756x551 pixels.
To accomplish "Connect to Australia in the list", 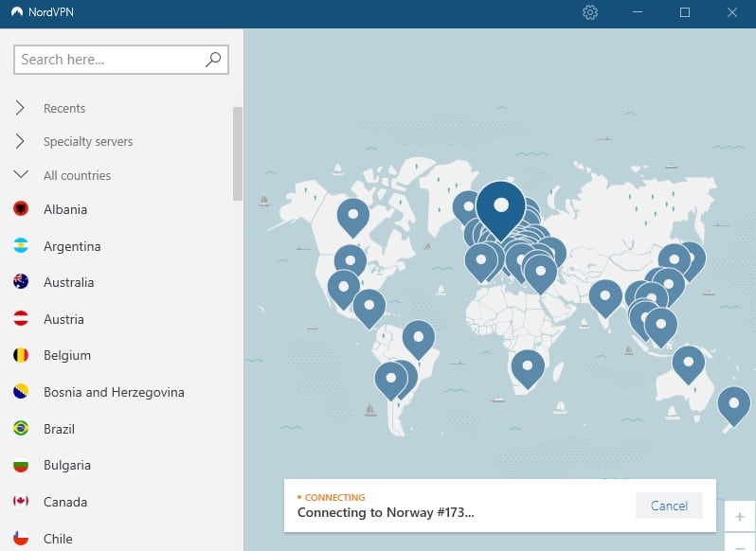I will pyautogui.click(x=68, y=282).
